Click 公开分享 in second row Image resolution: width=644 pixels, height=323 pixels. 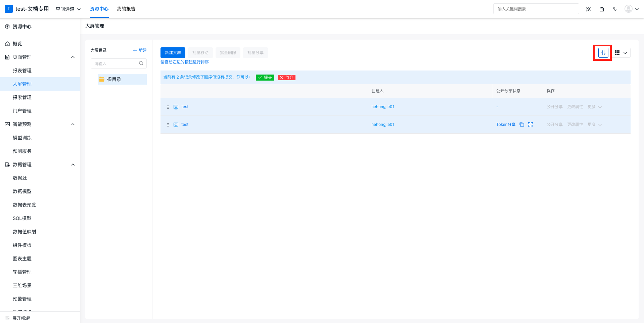[x=555, y=125]
